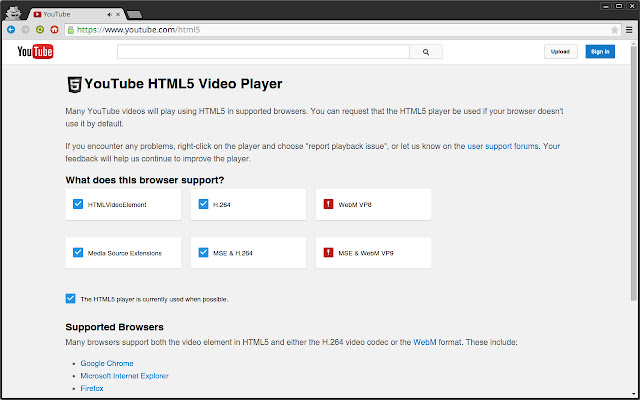Open the Chrome hamburger menu
Viewport: 640px width, 400px height.
point(629,30)
